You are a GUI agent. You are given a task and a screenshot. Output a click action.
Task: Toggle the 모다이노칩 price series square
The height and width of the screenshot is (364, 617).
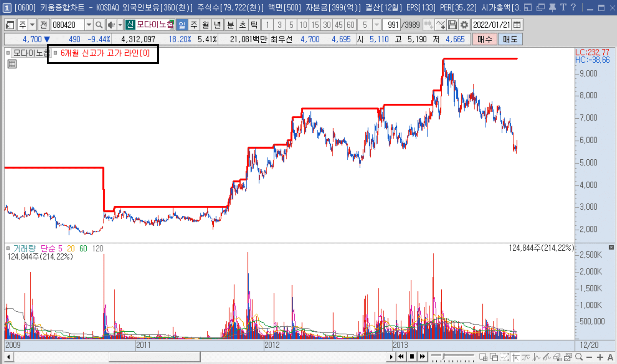point(8,53)
